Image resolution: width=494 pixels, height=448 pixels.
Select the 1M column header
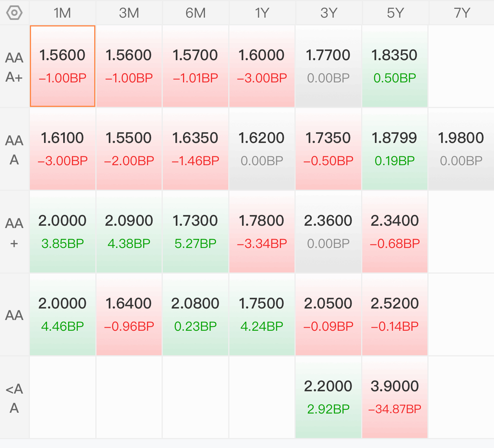(x=62, y=13)
